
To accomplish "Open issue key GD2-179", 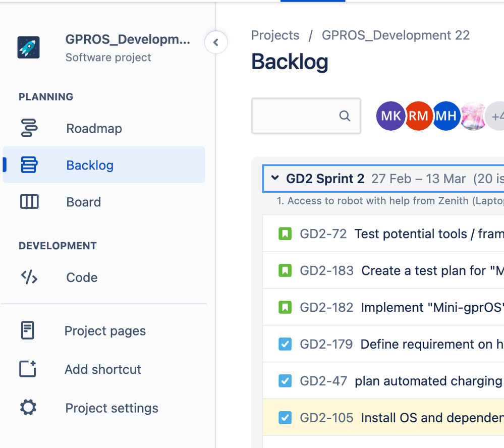I will 326,345.
